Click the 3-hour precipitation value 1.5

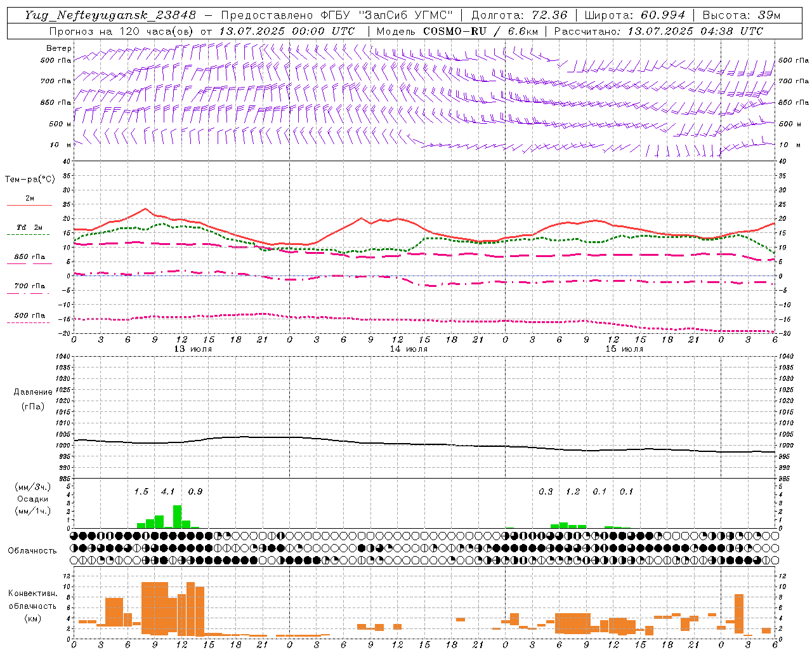141,491
